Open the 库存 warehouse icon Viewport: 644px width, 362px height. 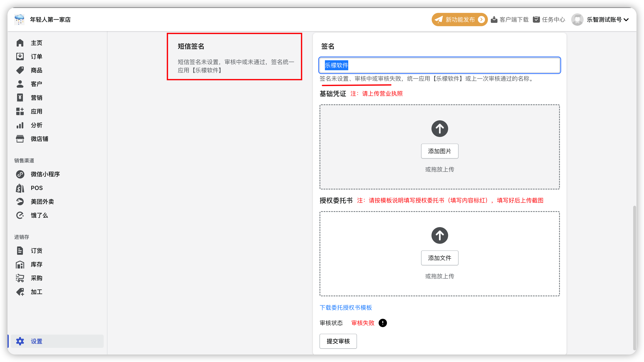(x=20, y=264)
